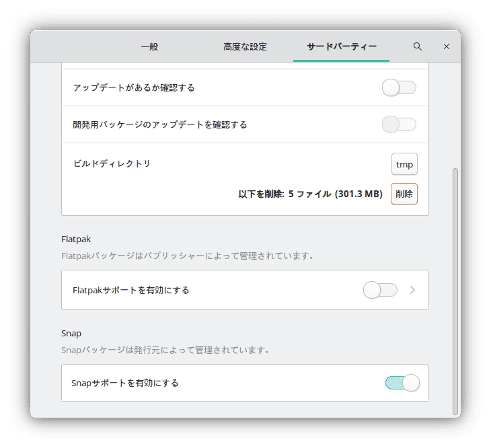Screen dimensions: 491x448
Task: Click the 削除 button
Action: click(404, 194)
